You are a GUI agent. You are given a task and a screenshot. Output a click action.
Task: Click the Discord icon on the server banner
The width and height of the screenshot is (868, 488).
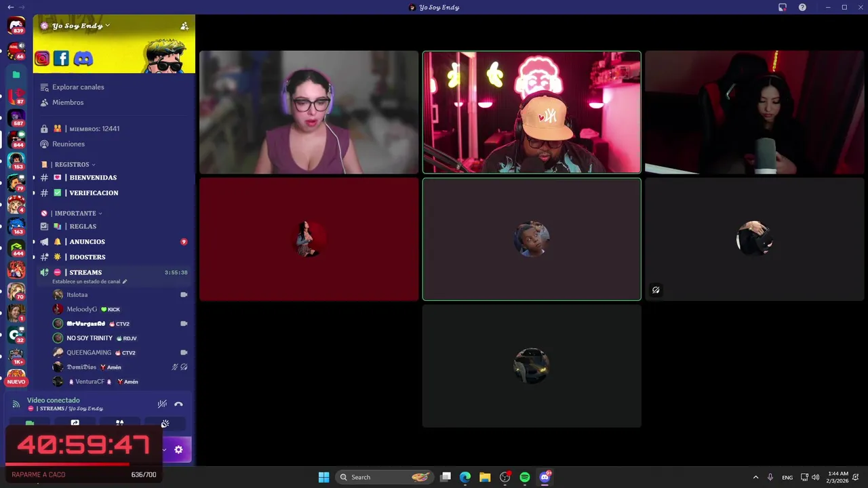click(83, 59)
